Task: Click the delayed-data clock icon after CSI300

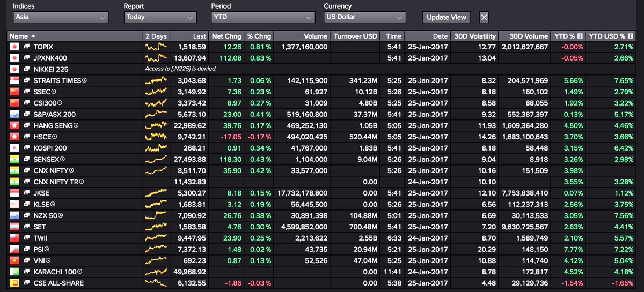Action: [x=60, y=103]
